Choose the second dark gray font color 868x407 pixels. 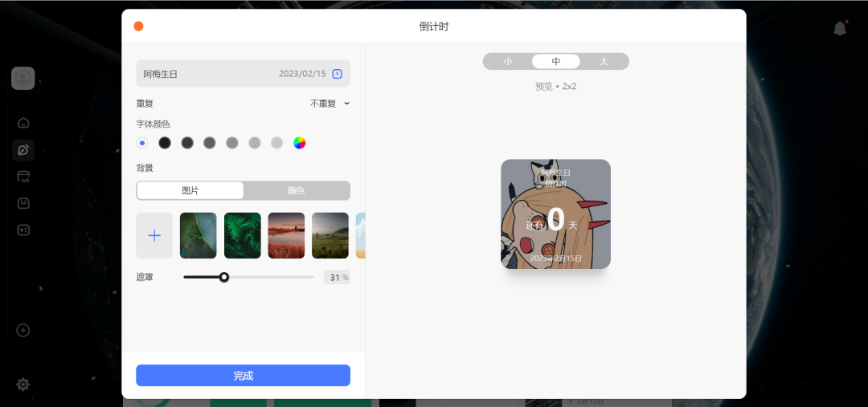187,143
